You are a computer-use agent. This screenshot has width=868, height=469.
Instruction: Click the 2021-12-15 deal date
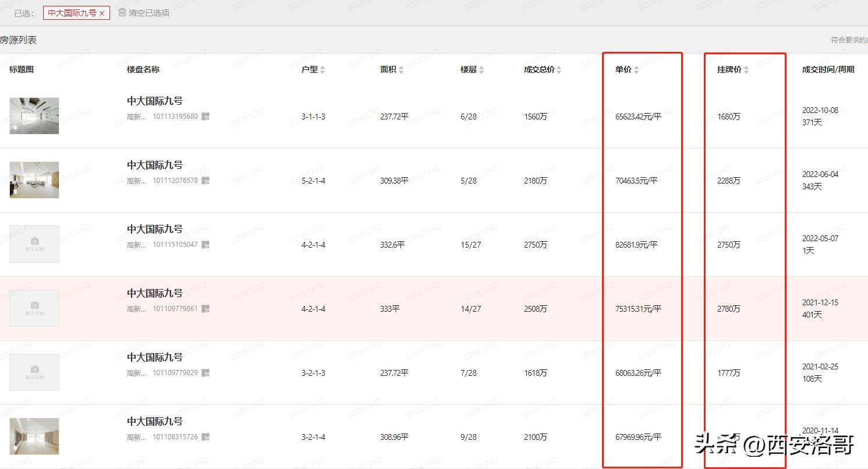point(820,302)
